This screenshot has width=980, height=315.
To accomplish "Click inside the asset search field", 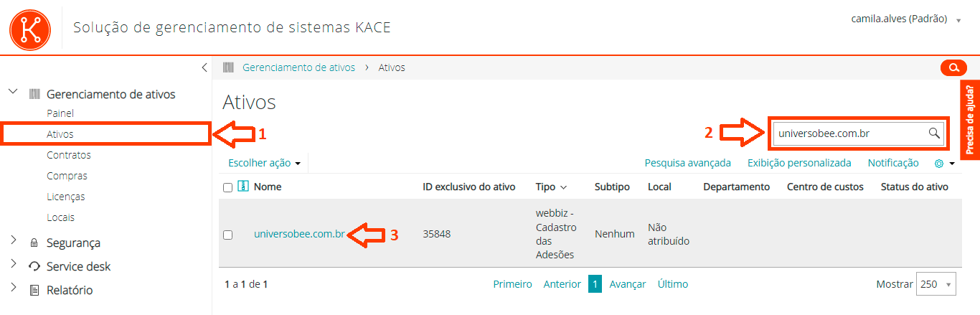I will 851,133.
